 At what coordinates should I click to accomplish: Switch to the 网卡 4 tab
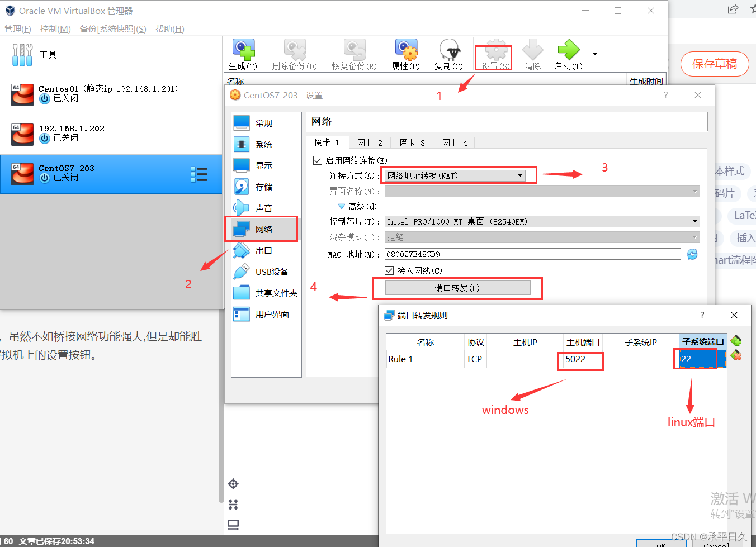point(455,142)
